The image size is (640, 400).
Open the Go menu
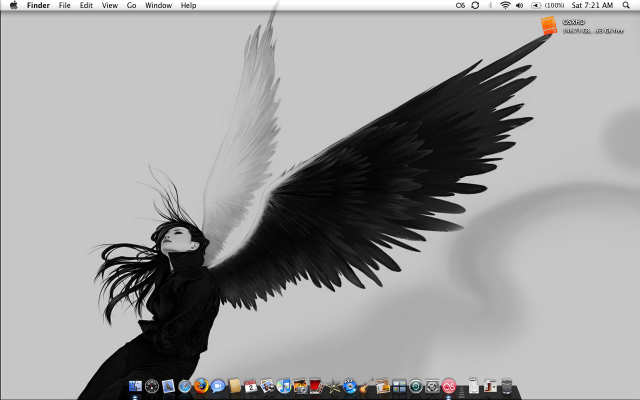131,5
